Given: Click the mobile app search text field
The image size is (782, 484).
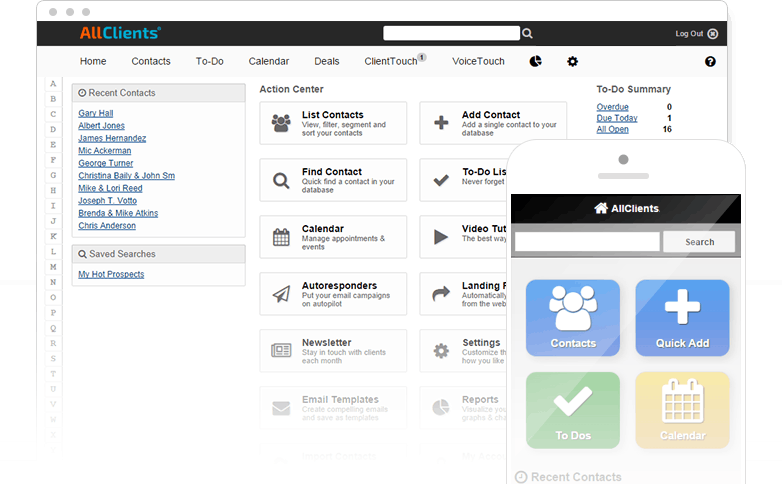Looking at the screenshot, I should 587,242.
